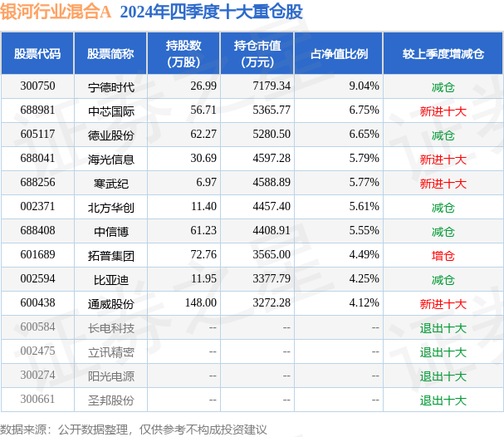
Task: Click 退出十大 in 阳光电源 row
Action: (443, 376)
